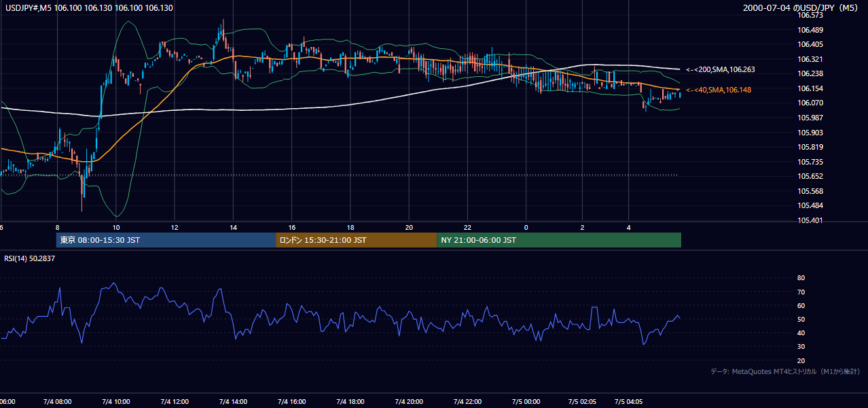Click price axis value 105.401
Image resolution: width=868 pixels, height=408 pixels.
tap(810, 220)
